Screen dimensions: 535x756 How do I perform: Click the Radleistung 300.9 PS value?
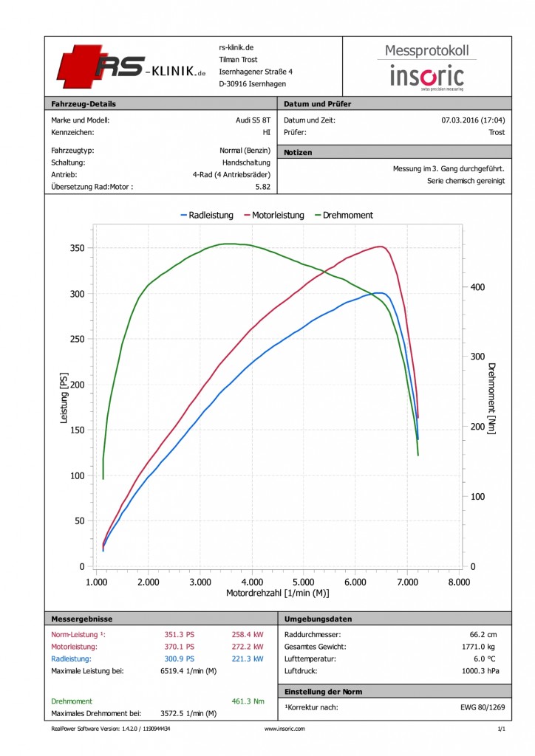pyautogui.click(x=180, y=659)
